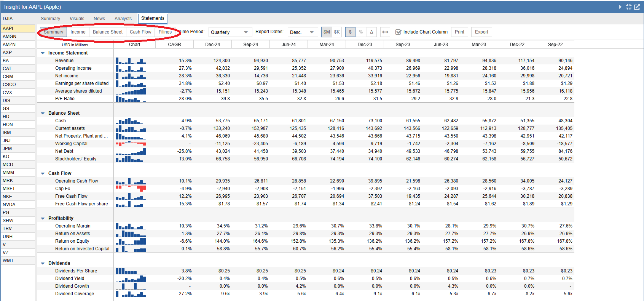Select JPM in the ticker list
The image size is (644, 301).
[x=18, y=149]
